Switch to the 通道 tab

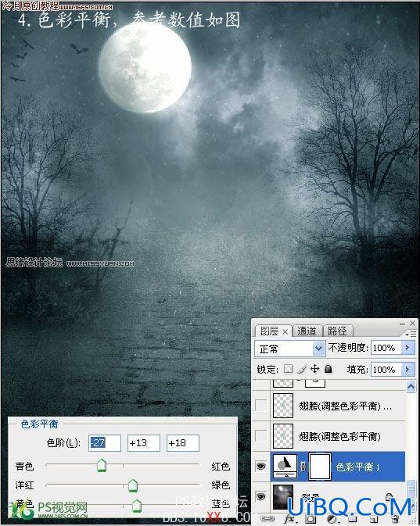tap(307, 331)
